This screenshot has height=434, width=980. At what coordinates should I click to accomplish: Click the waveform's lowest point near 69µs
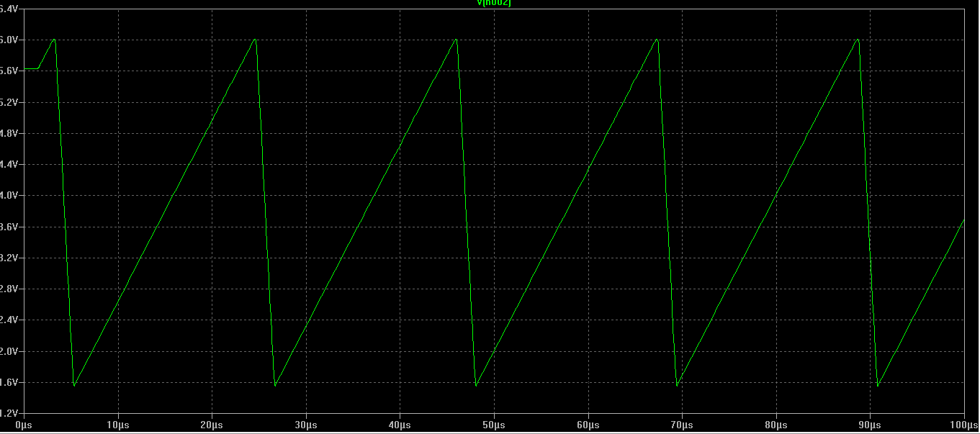[678, 385]
